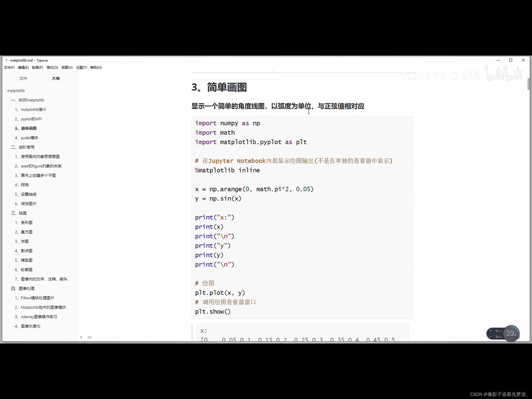Viewport: 532px width, 399px height.
Task: Place cursor in the plt.show() code line
Action: click(213, 311)
